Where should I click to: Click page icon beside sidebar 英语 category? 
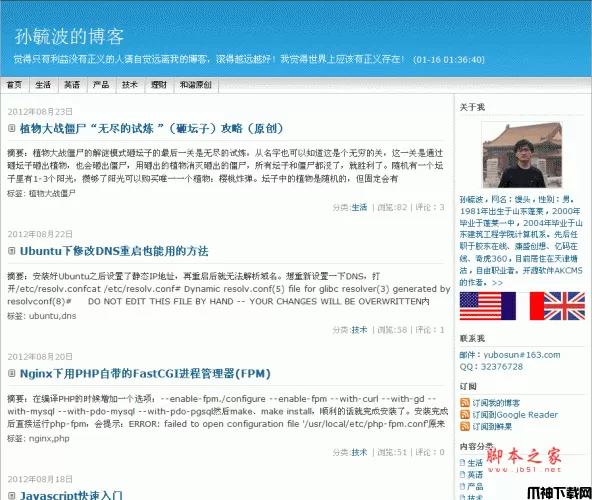point(462,474)
